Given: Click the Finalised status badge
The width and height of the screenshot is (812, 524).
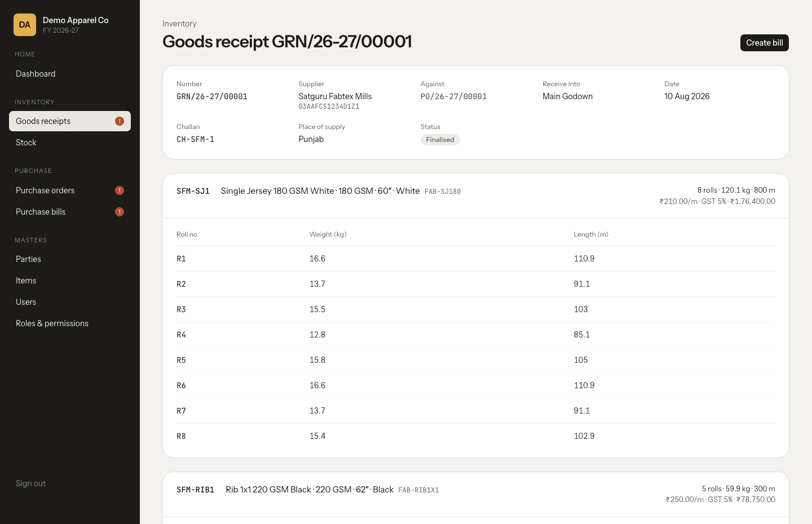Looking at the screenshot, I should pyautogui.click(x=440, y=140).
